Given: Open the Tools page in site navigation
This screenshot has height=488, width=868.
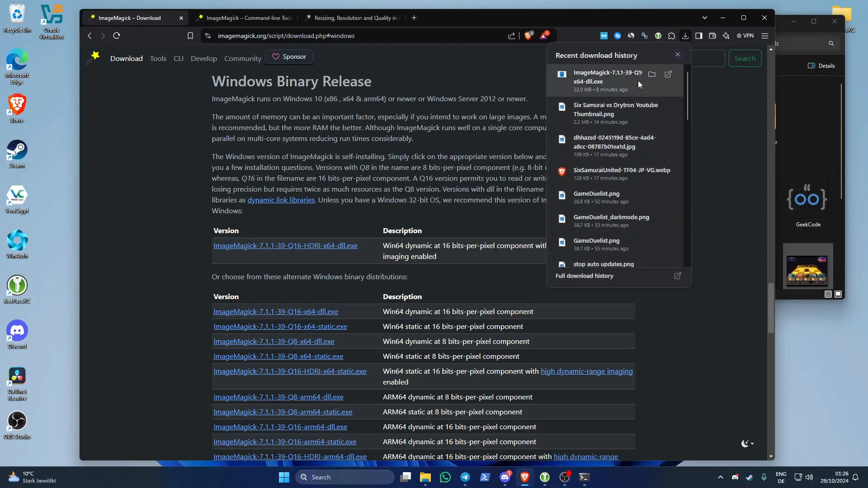Looking at the screenshot, I should tap(158, 58).
